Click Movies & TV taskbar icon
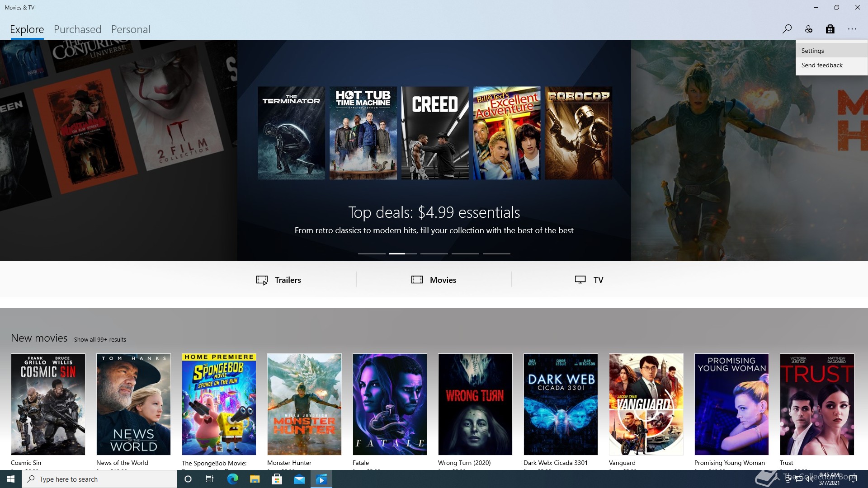This screenshot has width=868, height=488. click(321, 479)
